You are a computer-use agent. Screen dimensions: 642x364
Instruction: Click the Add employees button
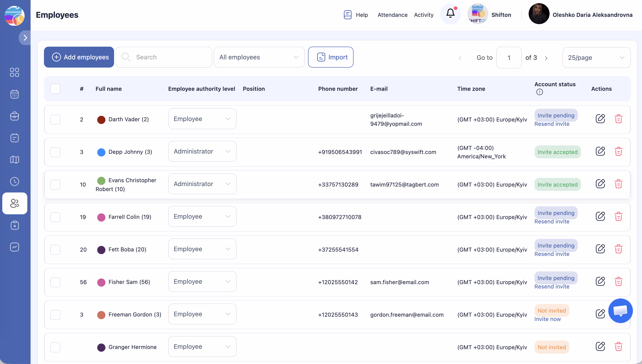[79, 57]
